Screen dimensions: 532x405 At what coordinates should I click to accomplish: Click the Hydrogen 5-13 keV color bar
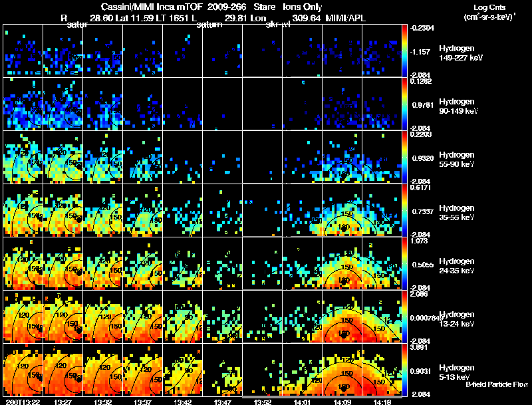(404, 370)
